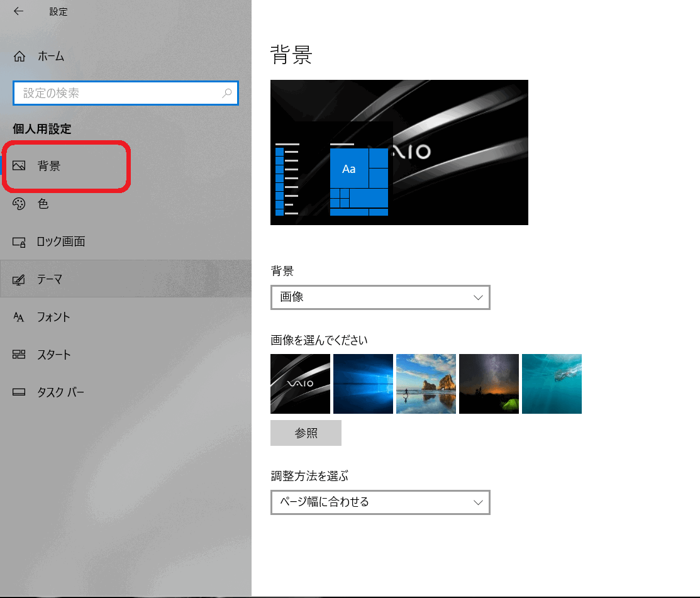Switch to the テーマ section
Viewport: 700px width, 598px height.
126,279
